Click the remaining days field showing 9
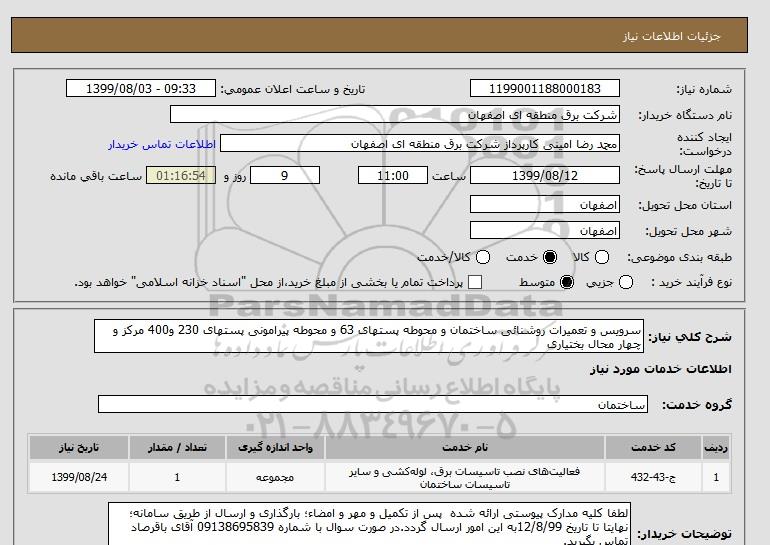 tap(285, 175)
